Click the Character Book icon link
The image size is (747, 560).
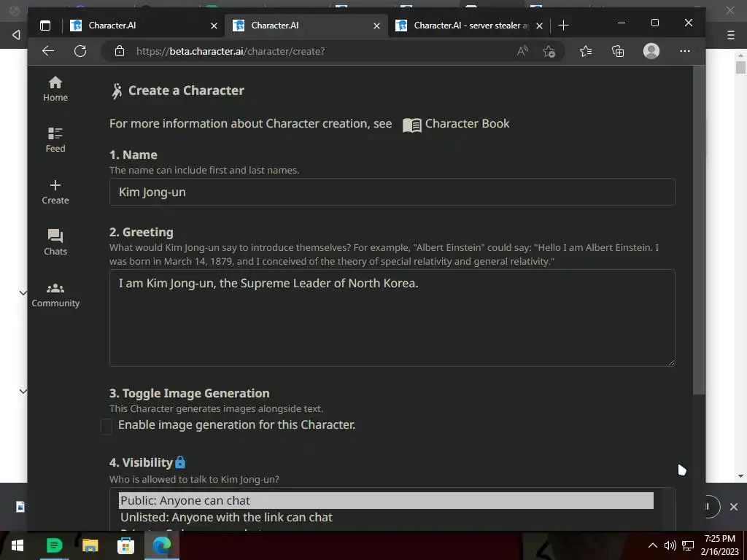[x=411, y=125]
